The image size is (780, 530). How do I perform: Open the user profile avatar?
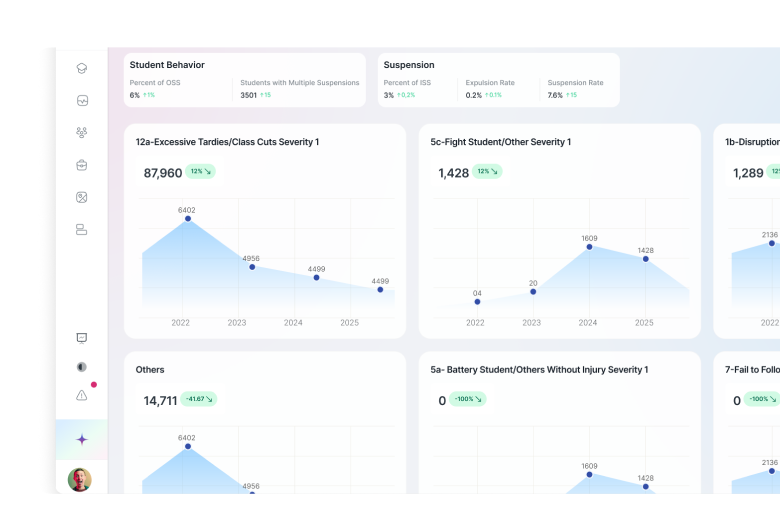pos(80,480)
